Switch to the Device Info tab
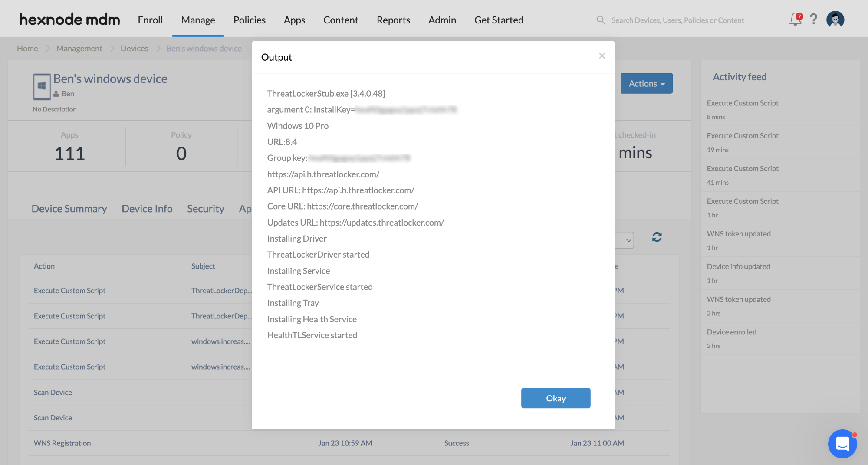 [147, 209]
